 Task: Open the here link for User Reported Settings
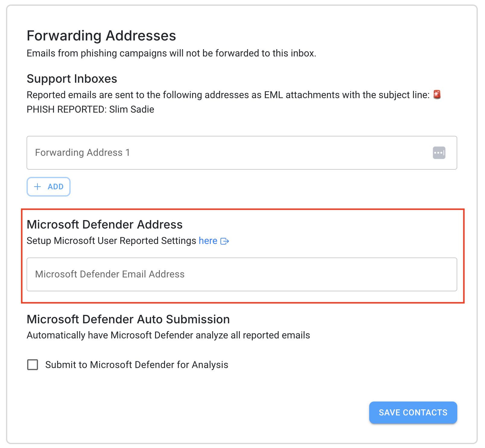[208, 241]
